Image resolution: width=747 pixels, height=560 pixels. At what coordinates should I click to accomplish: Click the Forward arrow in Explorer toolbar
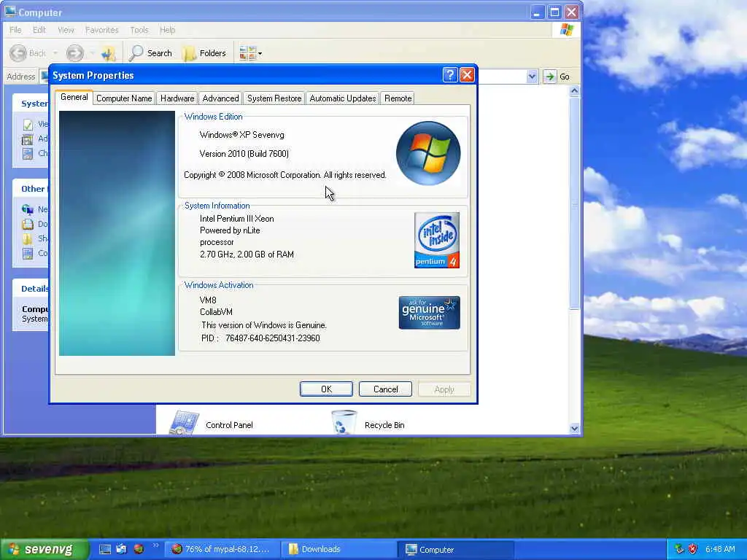click(75, 52)
